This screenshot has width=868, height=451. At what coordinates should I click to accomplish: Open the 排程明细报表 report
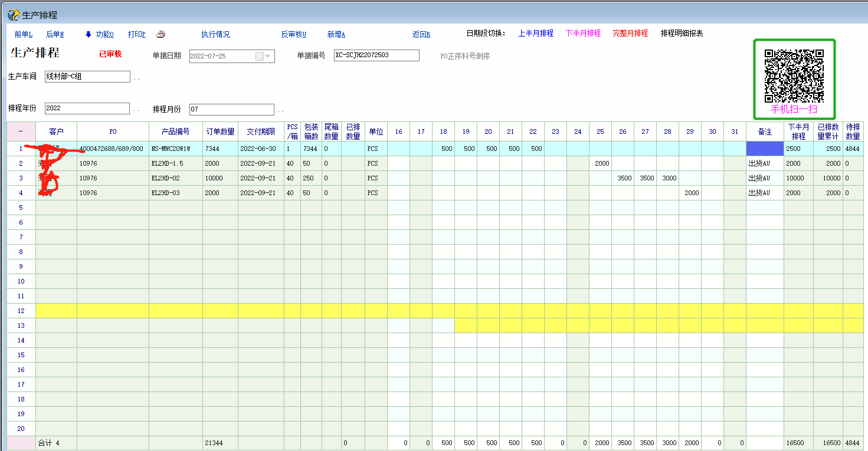pyautogui.click(x=682, y=34)
